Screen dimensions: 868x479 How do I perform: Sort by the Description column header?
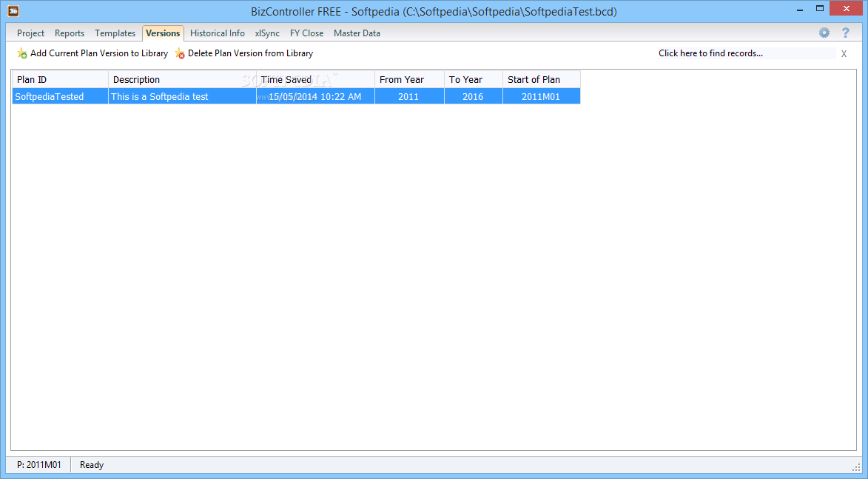point(182,80)
